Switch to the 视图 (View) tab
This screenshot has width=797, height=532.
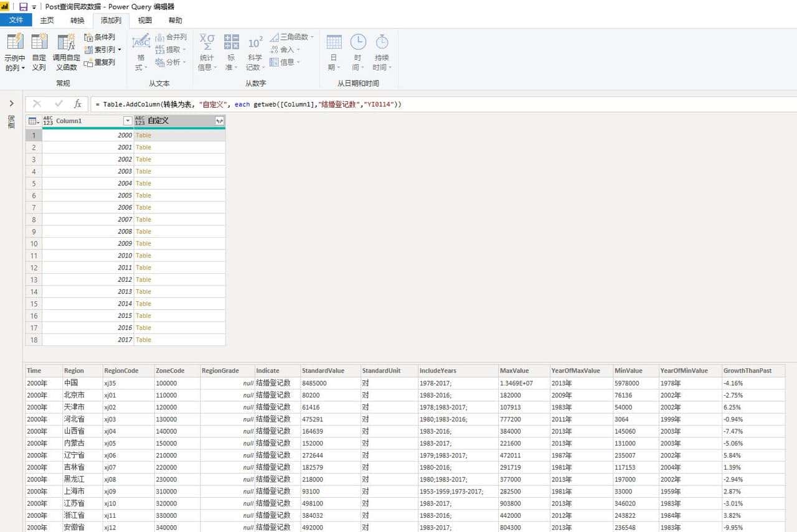[144, 20]
